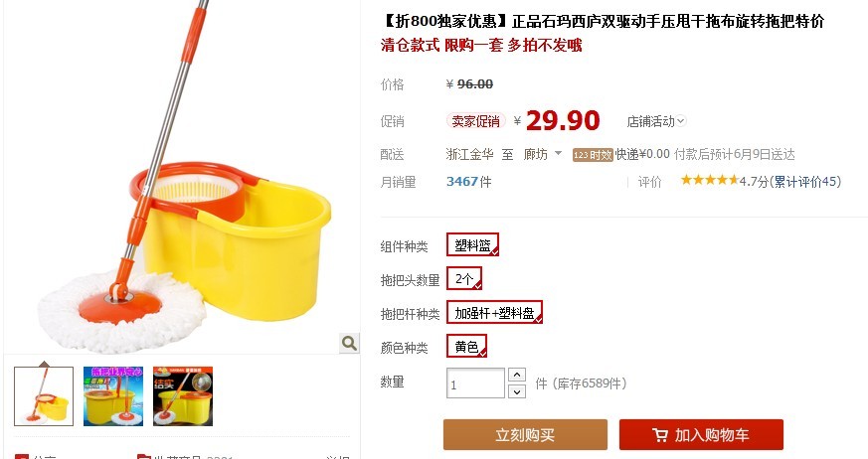The height and width of the screenshot is (459, 868).
Task: Select the 加强杆+塑料盘 rod type option
Action: [x=494, y=312]
